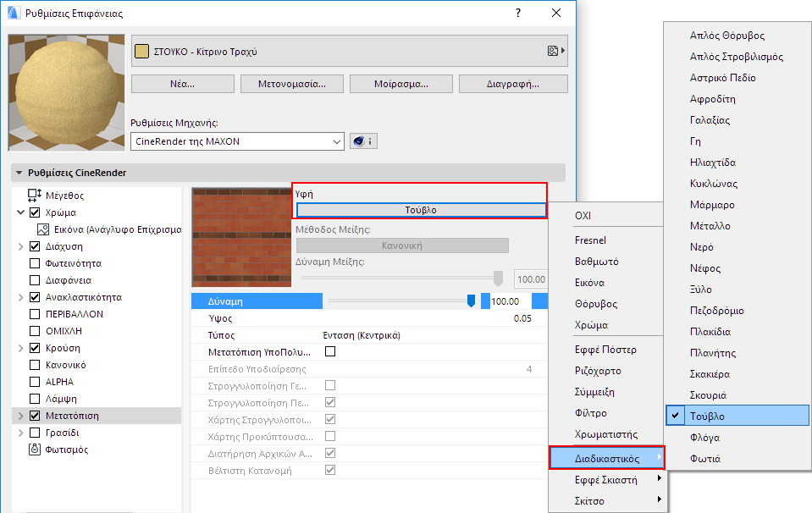812x513 pixels.
Task: Toggle the Ανακλαστικότητα checkbox
Action: pyautogui.click(x=35, y=297)
